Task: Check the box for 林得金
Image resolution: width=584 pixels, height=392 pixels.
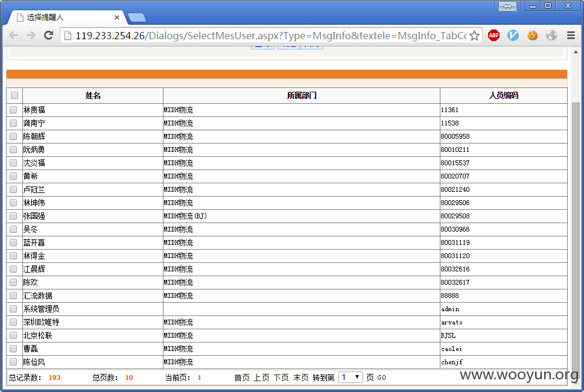Action: click(13, 256)
